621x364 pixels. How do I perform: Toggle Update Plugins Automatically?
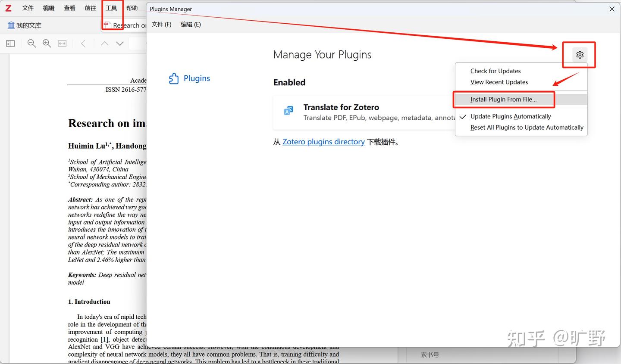(511, 116)
